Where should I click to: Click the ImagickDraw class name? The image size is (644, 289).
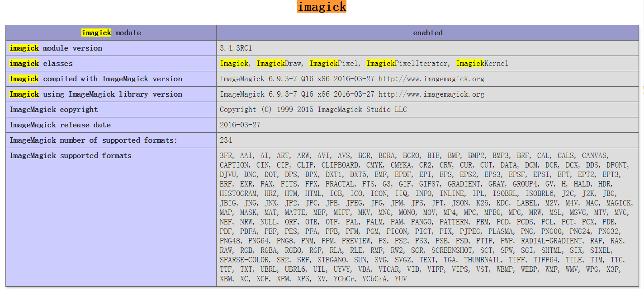pyautogui.click(x=279, y=64)
